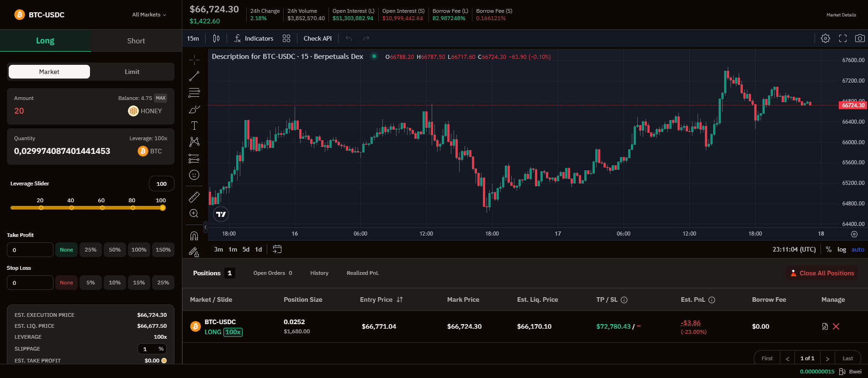This screenshot has width=868, height=378.
Task: Show Est. PnL info tooltip icon
Action: point(712,300)
